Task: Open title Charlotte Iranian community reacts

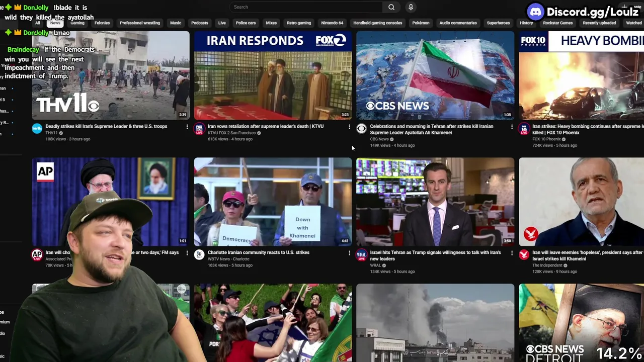Action: pos(259,253)
